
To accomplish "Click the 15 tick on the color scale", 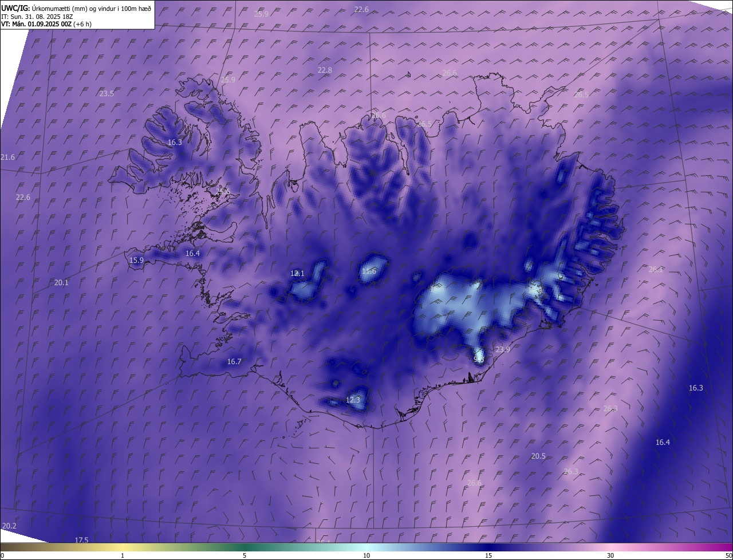I will (488, 556).
